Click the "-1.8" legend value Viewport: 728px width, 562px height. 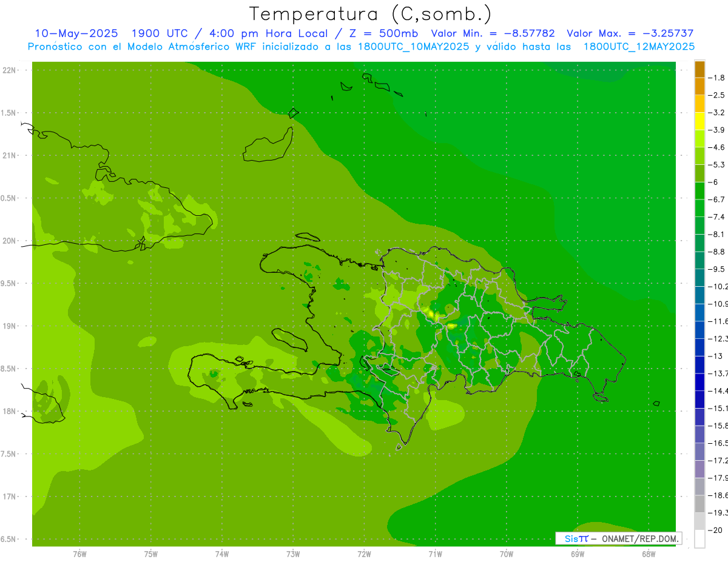click(x=718, y=78)
